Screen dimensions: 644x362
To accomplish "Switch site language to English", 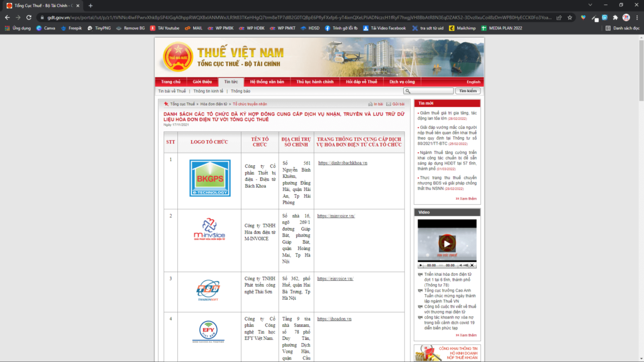I will click(x=473, y=82).
